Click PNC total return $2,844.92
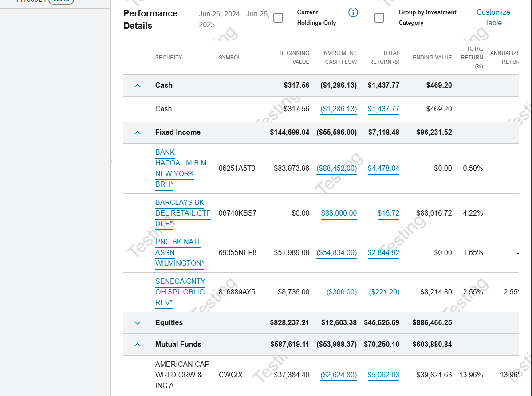Viewport: 532px width, 396px height. pos(383,253)
